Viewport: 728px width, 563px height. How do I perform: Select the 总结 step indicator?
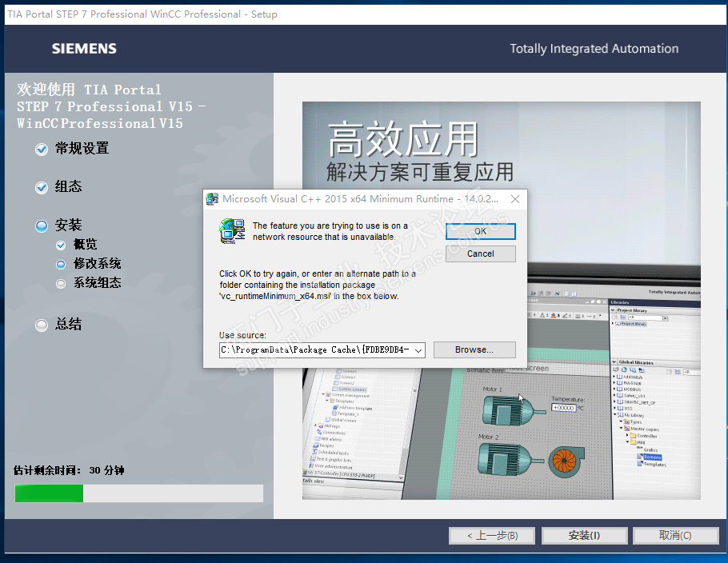pos(42,325)
